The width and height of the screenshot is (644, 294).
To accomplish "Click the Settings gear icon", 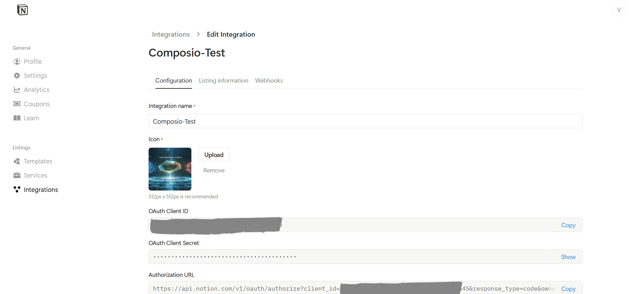I will pyautogui.click(x=17, y=75).
